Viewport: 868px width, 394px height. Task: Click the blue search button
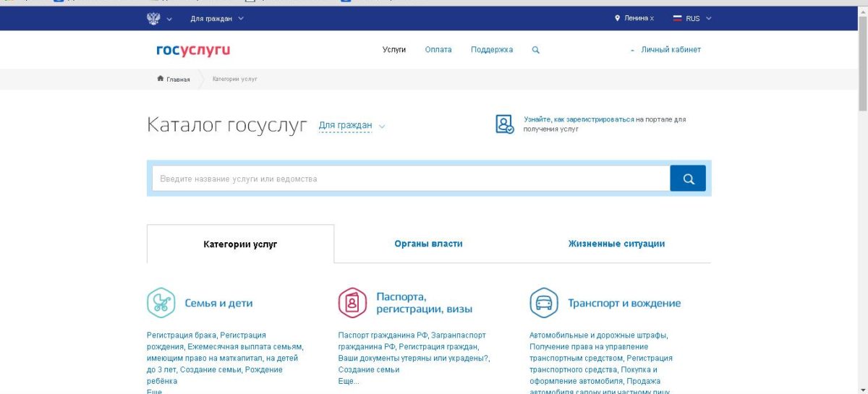pos(688,179)
